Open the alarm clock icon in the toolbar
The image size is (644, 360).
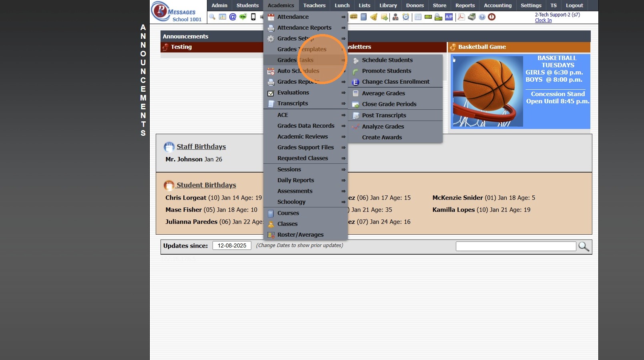point(406,17)
